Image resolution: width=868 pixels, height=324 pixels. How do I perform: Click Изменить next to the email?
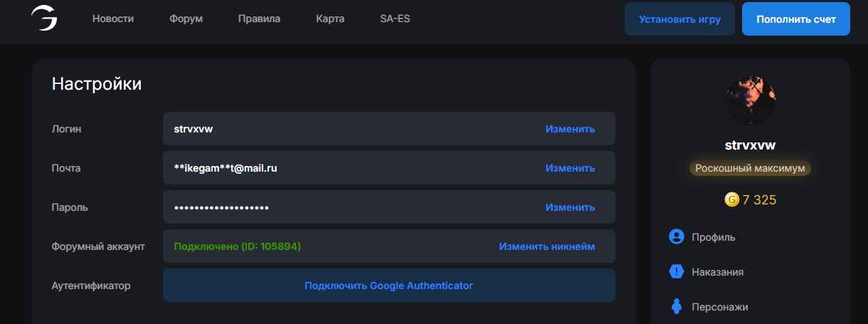coord(570,168)
